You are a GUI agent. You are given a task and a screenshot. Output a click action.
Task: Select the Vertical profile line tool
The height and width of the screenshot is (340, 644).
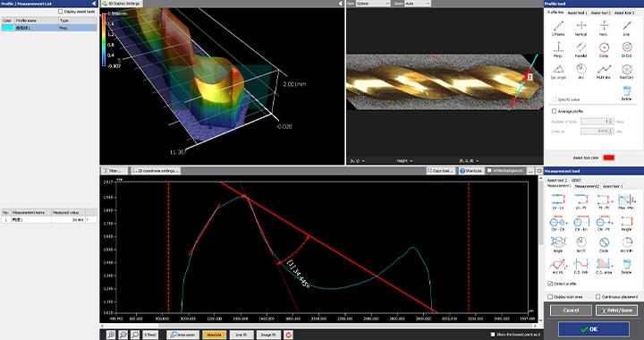point(580,29)
